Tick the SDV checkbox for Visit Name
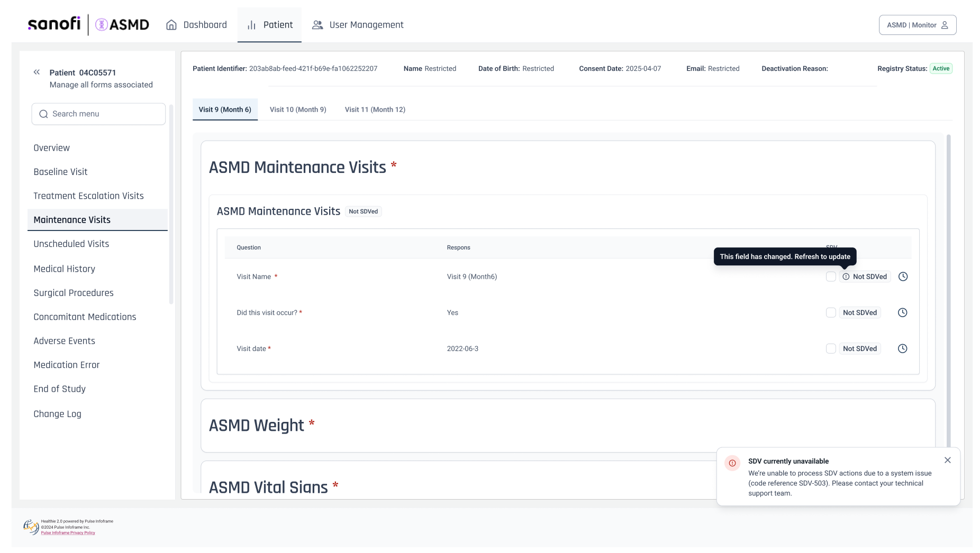Viewport: 980px width, 553px height. (x=831, y=276)
